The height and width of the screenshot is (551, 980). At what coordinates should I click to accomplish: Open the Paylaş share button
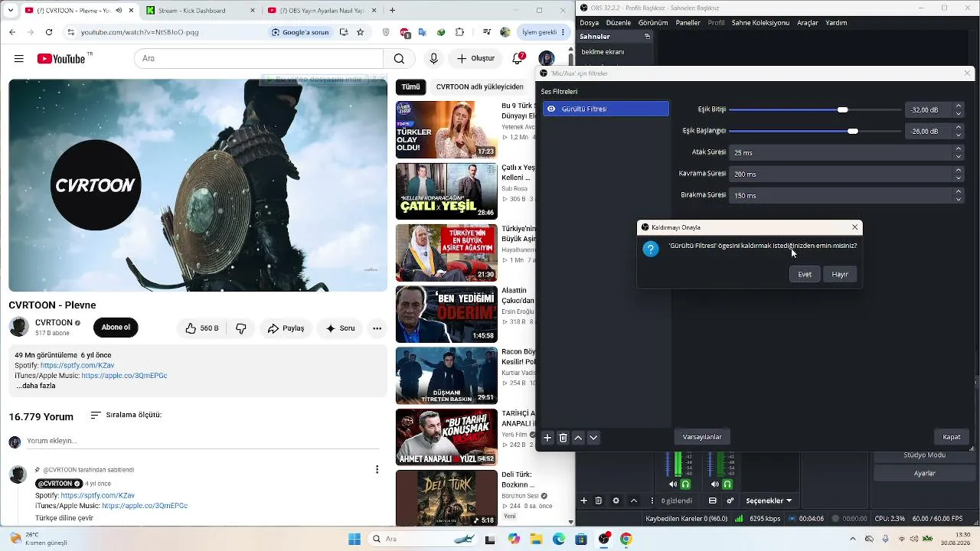[x=286, y=328]
